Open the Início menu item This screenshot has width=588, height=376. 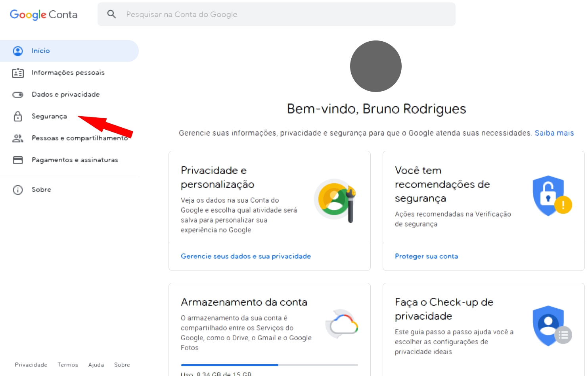pyautogui.click(x=69, y=51)
